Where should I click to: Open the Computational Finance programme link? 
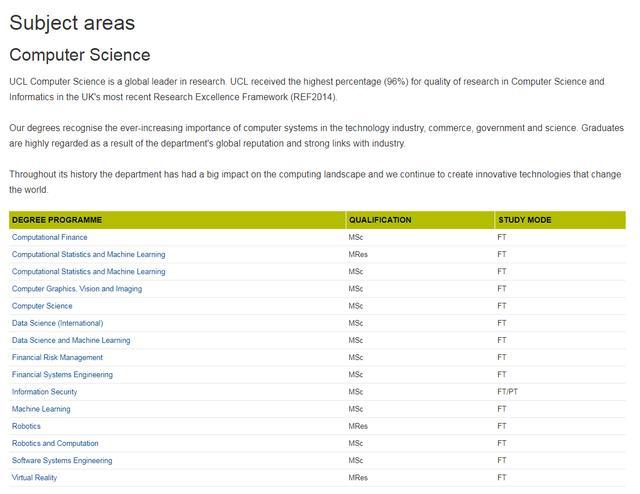pos(49,237)
